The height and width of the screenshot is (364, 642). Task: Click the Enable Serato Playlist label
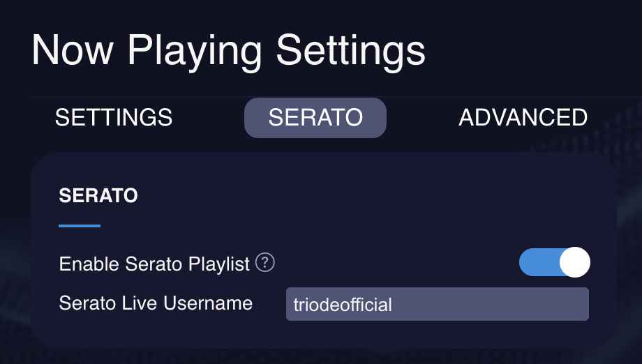[154, 264]
